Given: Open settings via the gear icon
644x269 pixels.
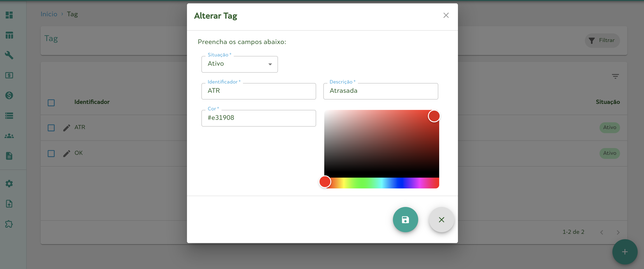Looking at the screenshot, I should pos(9,183).
